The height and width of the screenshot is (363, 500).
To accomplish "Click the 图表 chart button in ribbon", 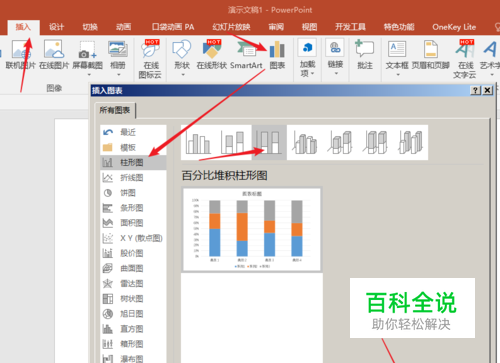I will tap(277, 54).
